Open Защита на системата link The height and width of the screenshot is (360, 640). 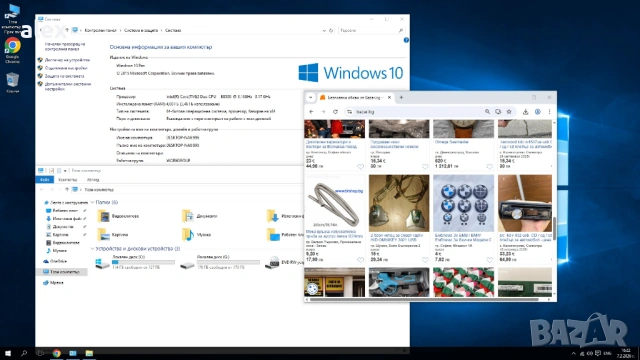pyautogui.click(x=64, y=76)
